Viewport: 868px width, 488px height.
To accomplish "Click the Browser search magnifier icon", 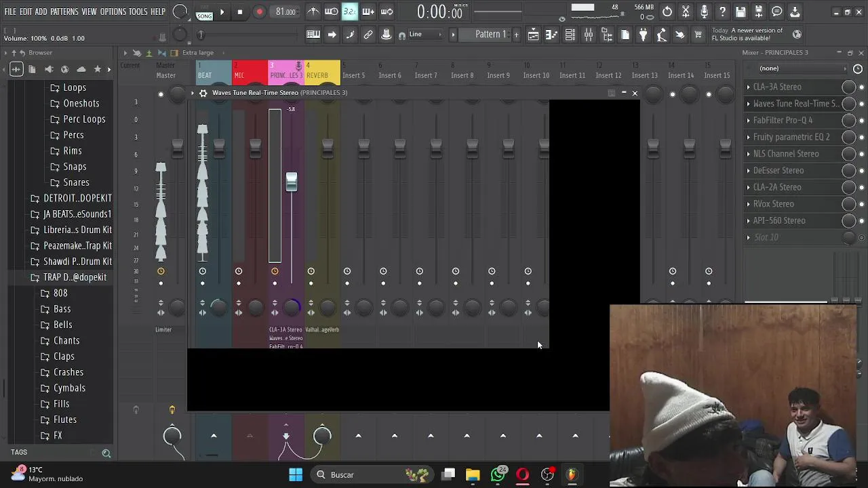I will pyautogui.click(x=106, y=453).
